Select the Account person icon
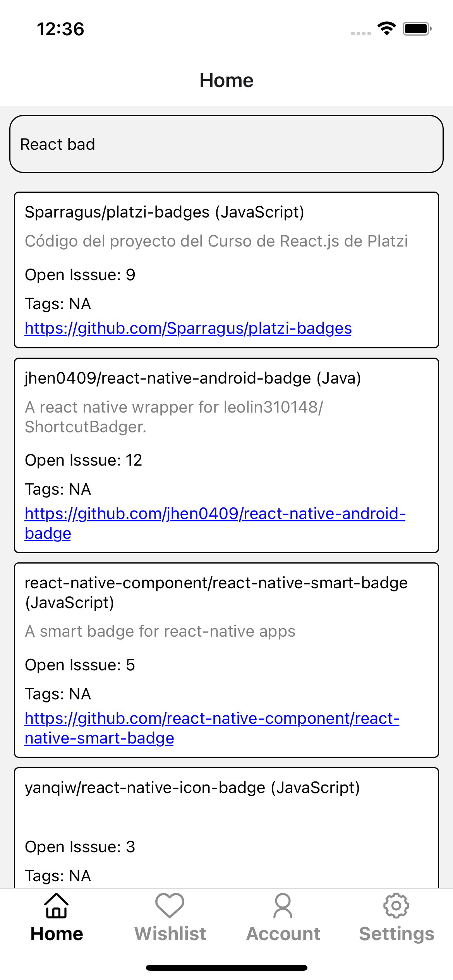The height and width of the screenshot is (980, 453). (283, 906)
